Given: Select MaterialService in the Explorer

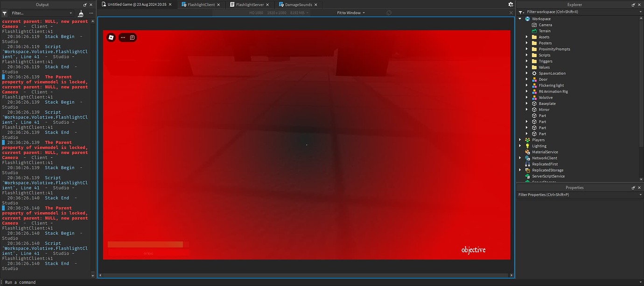Looking at the screenshot, I should pyautogui.click(x=544, y=152).
